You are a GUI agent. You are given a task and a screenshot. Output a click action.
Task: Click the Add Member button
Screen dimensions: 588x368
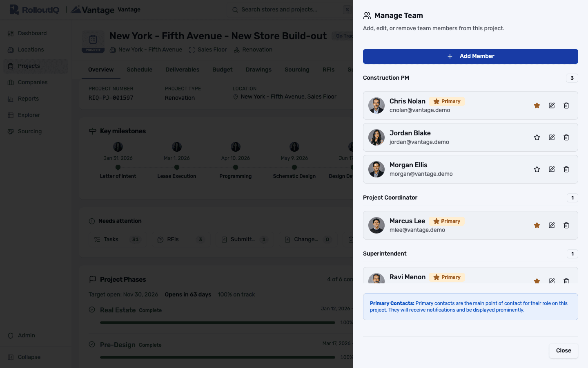pyautogui.click(x=470, y=56)
